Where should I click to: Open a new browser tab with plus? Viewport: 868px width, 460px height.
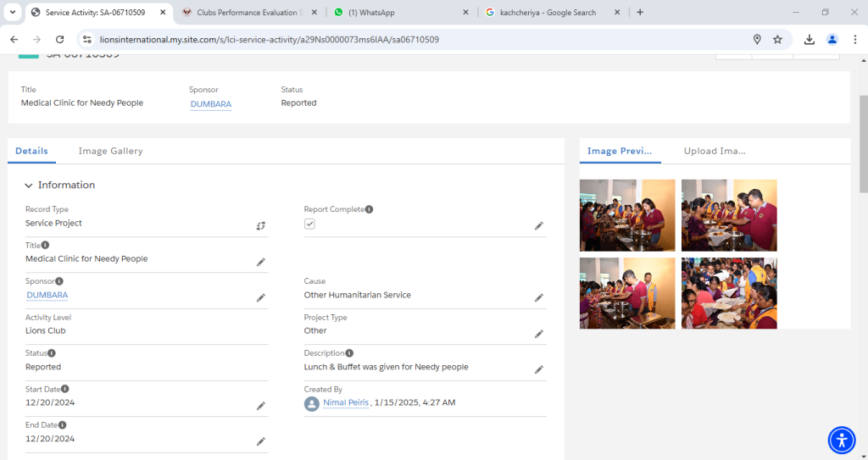pos(640,12)
